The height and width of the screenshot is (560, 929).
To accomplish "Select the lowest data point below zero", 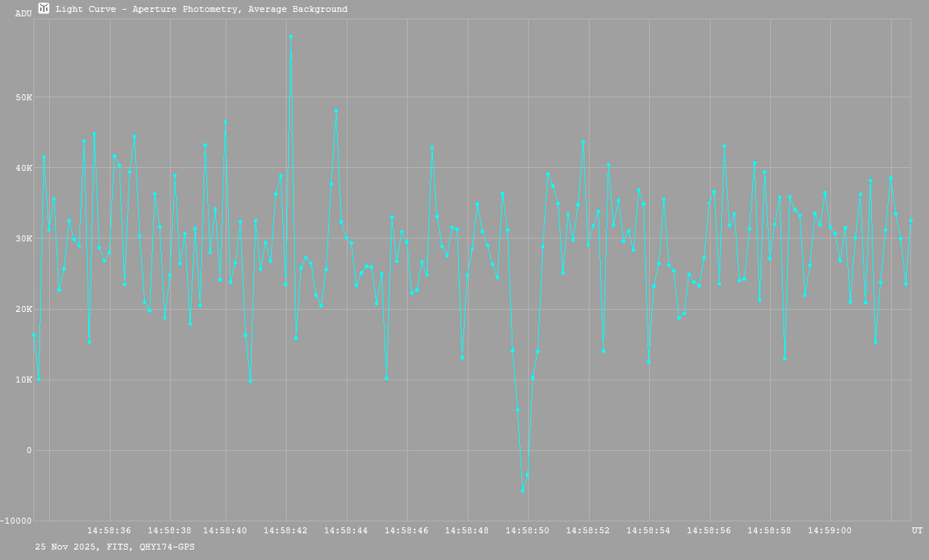I will click(522, 491).
